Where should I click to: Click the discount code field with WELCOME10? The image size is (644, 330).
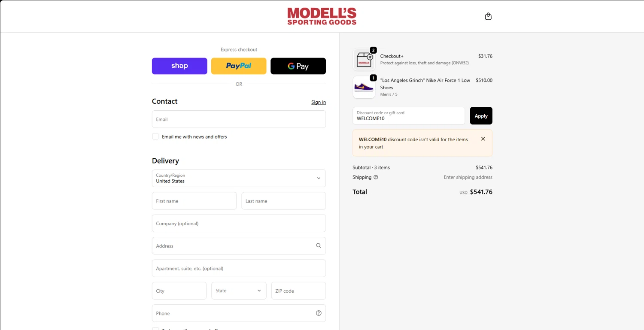[x=409, y=116]
